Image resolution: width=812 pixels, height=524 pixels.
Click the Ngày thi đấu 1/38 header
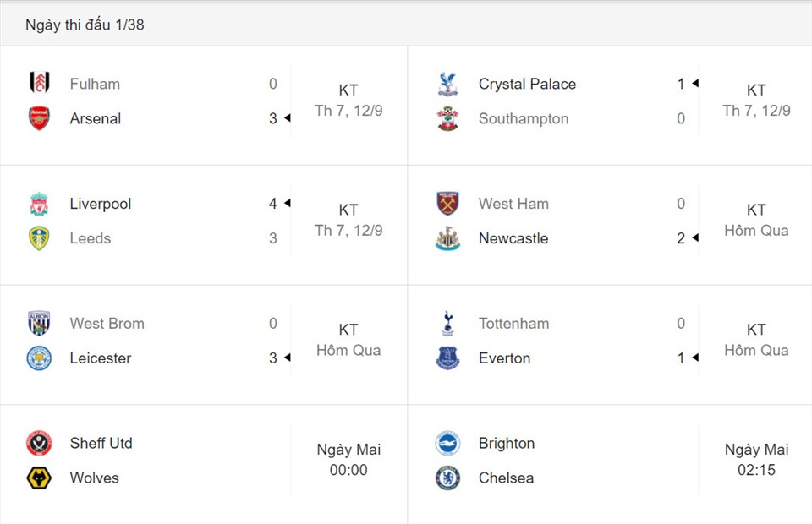coord(85,25)
